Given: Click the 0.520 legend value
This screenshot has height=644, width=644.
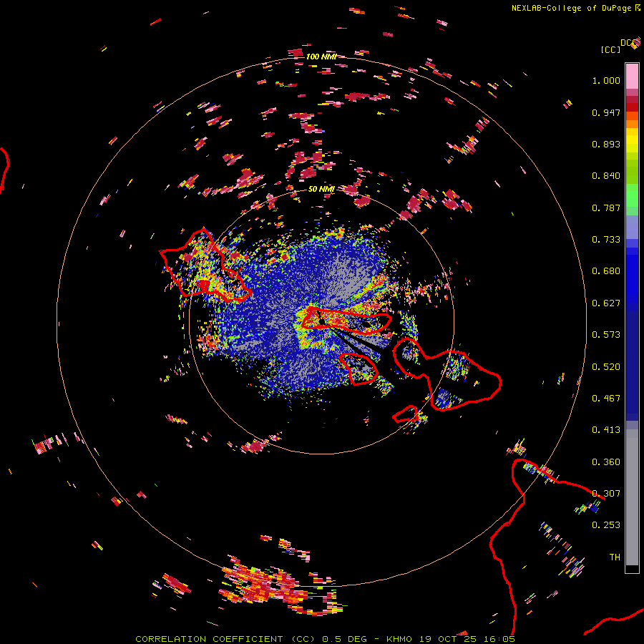Looking at the screenshot, I should click(x=606, y=367).
